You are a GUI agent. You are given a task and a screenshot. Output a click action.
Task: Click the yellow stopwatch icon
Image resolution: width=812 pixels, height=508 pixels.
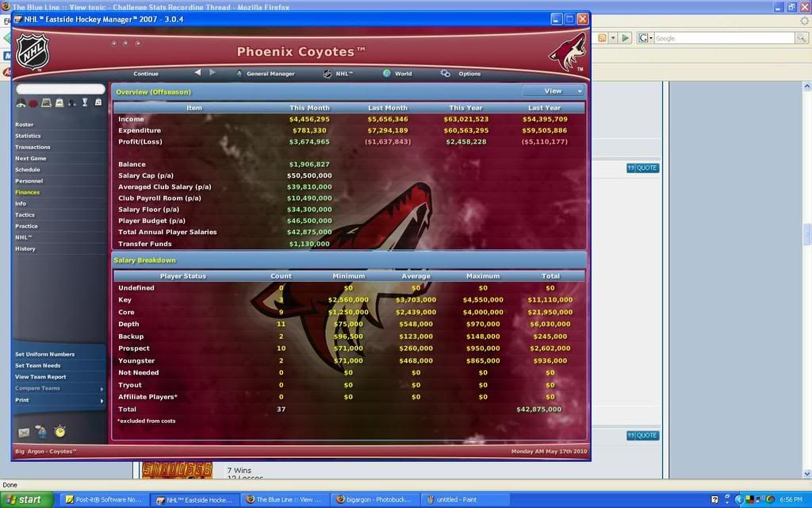tap(60, 431)
